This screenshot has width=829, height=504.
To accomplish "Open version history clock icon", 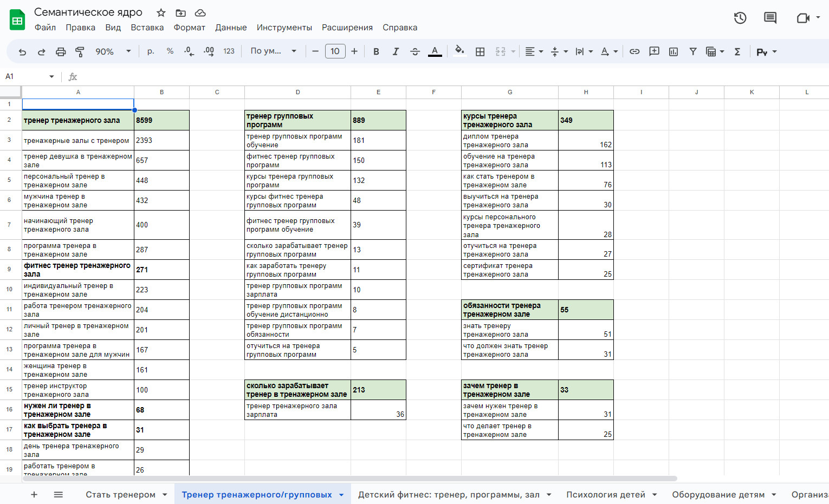I will tap(740, 18).
